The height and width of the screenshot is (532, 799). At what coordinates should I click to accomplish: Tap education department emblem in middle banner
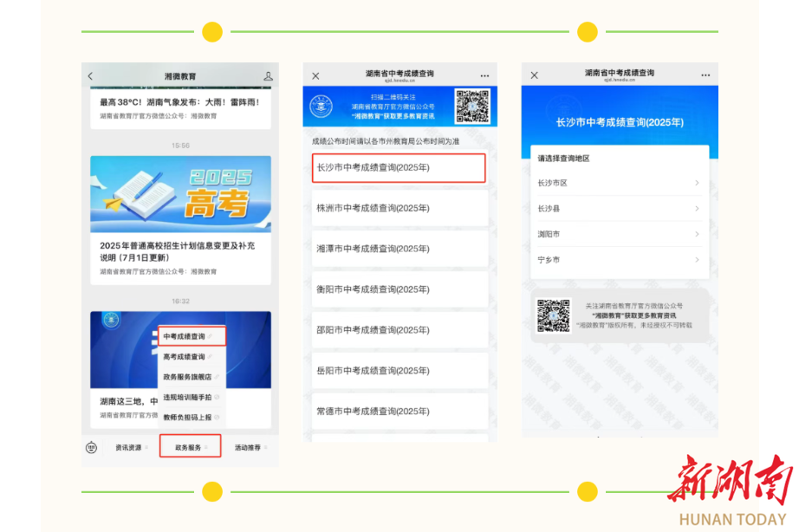321,106
